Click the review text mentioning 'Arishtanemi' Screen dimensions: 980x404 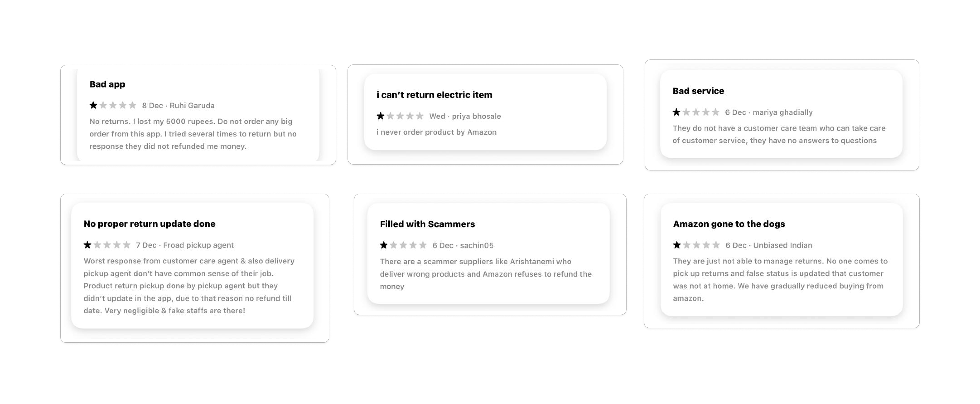click(x=485, y=274)
